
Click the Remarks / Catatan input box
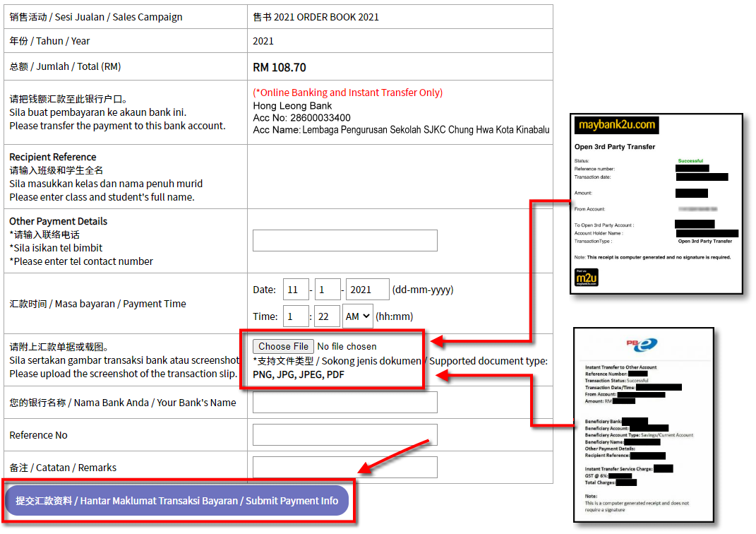(344, 467)
